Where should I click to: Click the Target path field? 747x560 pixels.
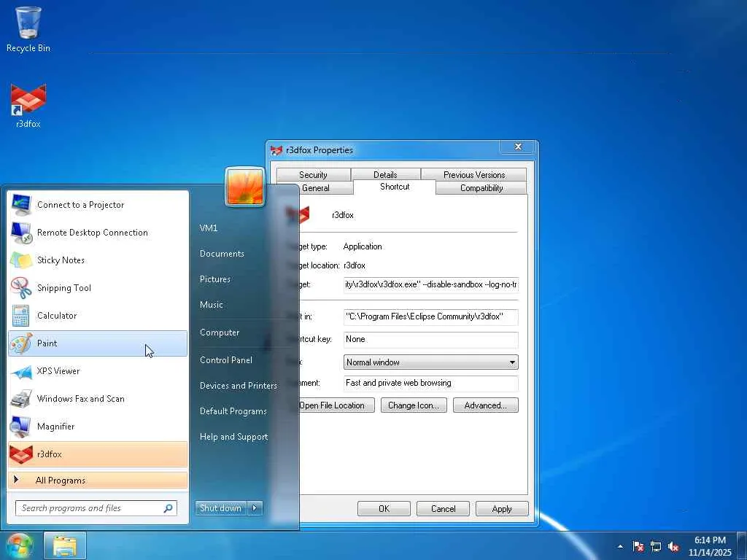430,284
